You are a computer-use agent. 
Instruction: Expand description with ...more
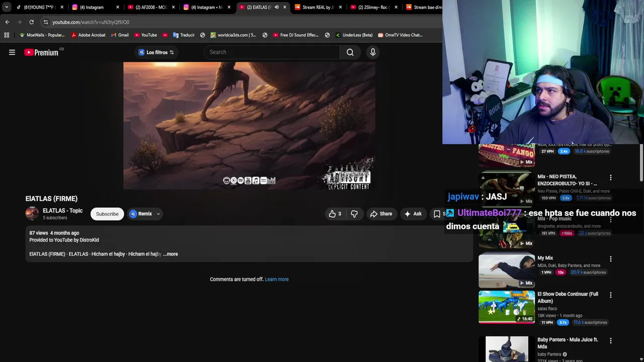(171, 254)
